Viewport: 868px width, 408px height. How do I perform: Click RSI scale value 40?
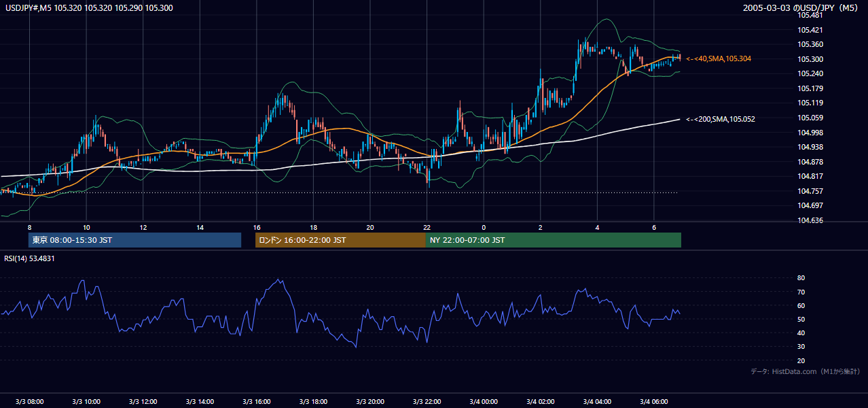(x=801, y=333)
